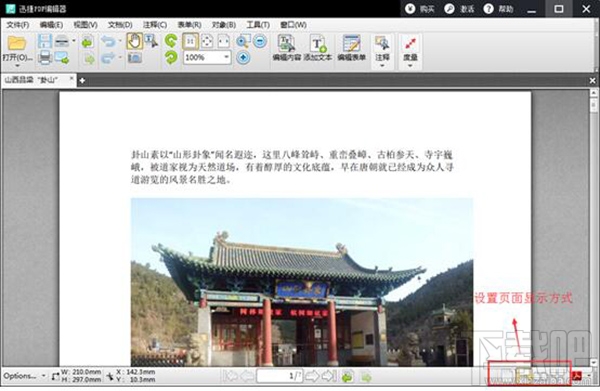Open the 注释(C) menu

click(155, 25)
